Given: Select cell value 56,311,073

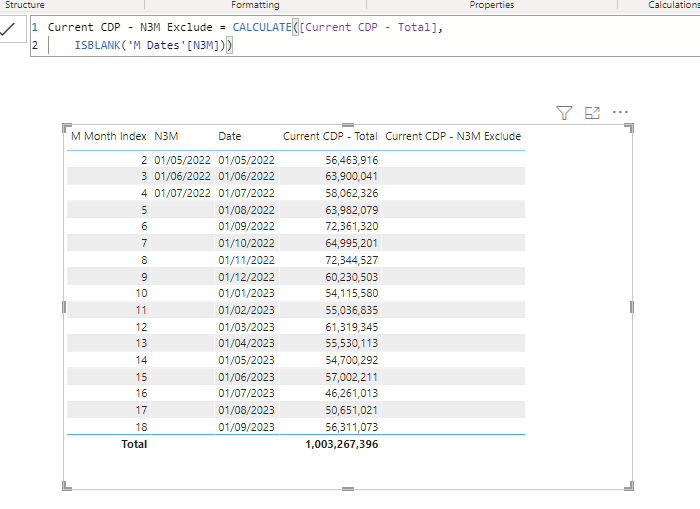Looking at the screenshot, I should tap(351, 427).
